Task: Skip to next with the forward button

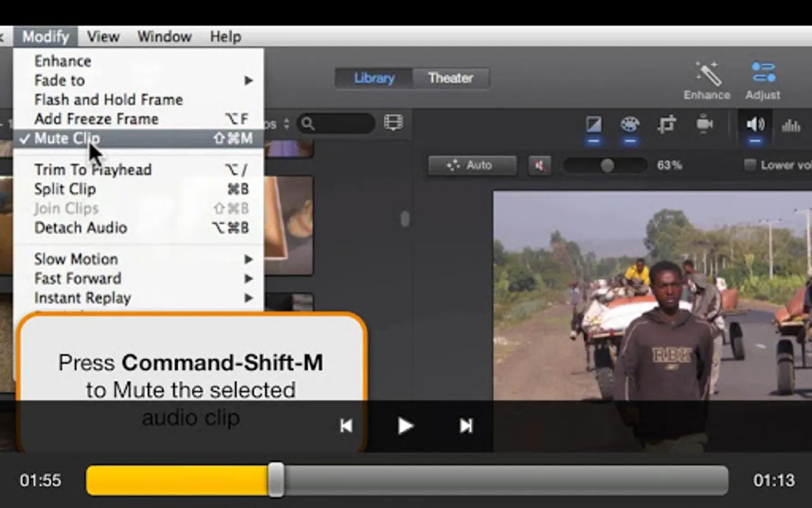Action: point(466,426)
